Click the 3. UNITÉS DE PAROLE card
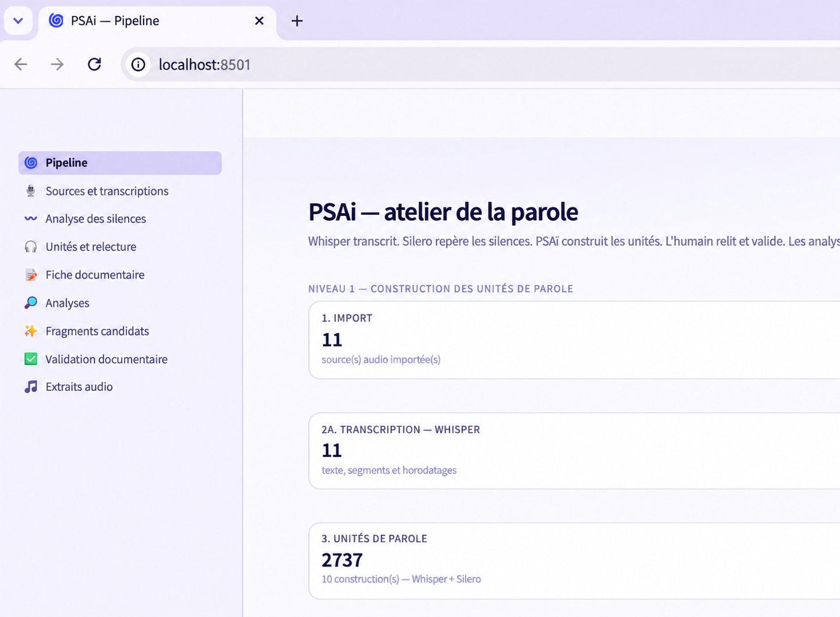Screen dimensions: 840x617 point(574,561)
